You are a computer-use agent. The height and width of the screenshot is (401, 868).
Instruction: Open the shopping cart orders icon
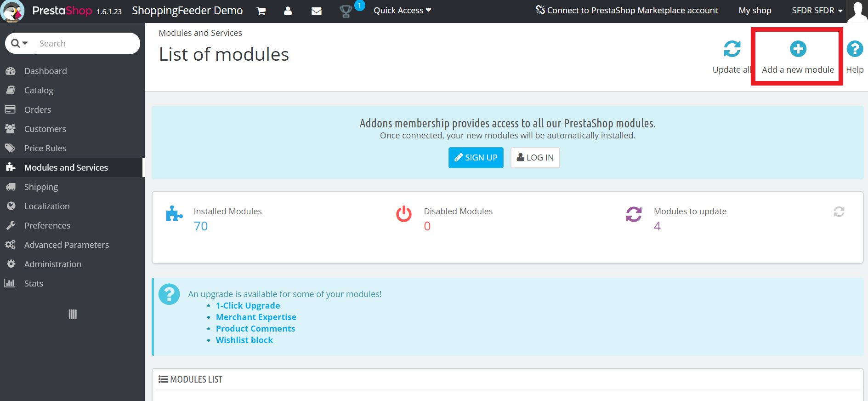coord(261,11)
